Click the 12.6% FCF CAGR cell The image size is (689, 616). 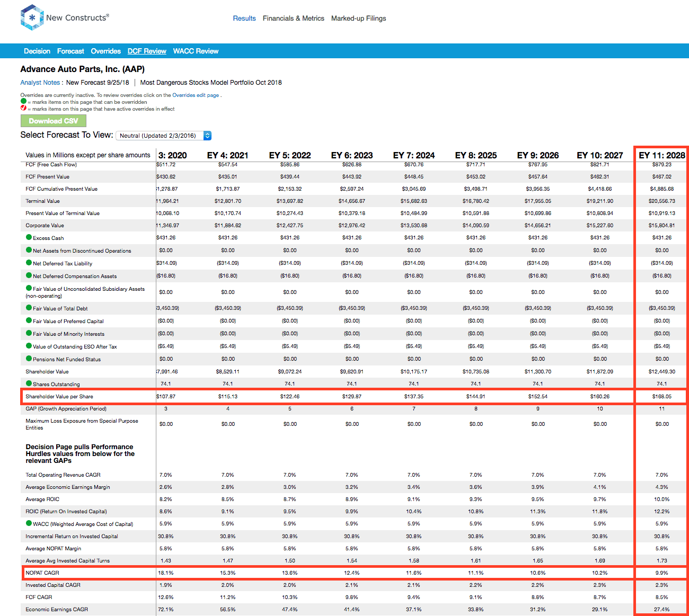coord(166,597)
